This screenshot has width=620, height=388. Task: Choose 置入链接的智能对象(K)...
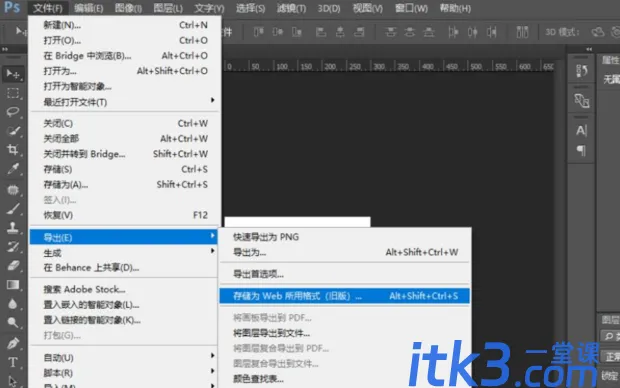pyautogui.click(x=124, y=320)
